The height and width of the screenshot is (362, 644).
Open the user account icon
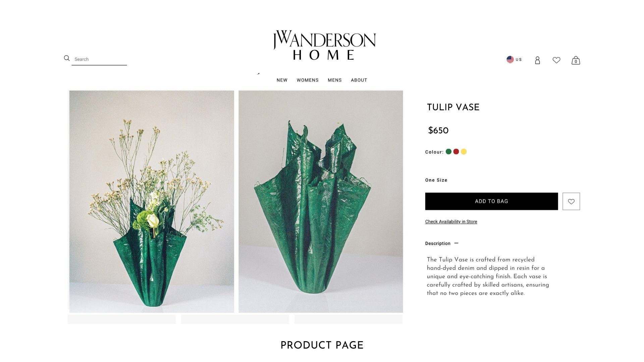click(537, 60)
